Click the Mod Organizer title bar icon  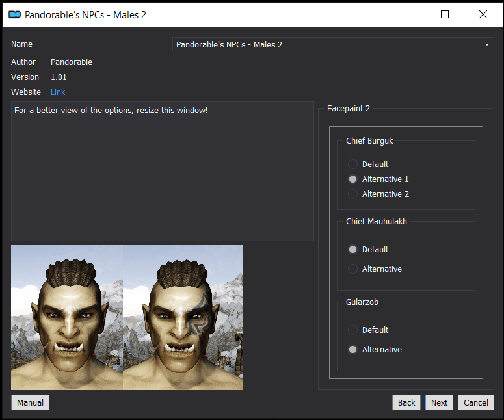[x=15, y=14]
